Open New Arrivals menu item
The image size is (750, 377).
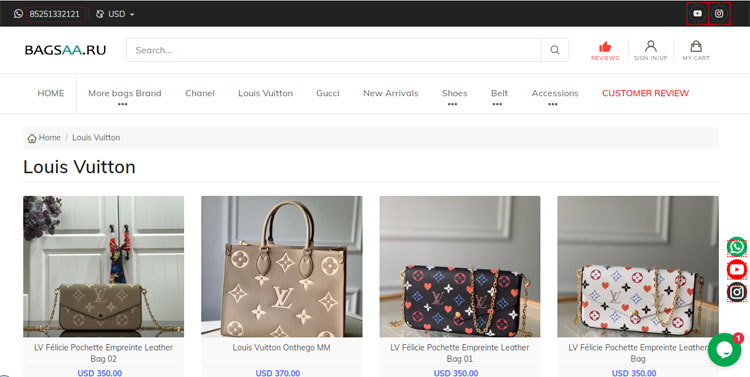coord(391,93)
